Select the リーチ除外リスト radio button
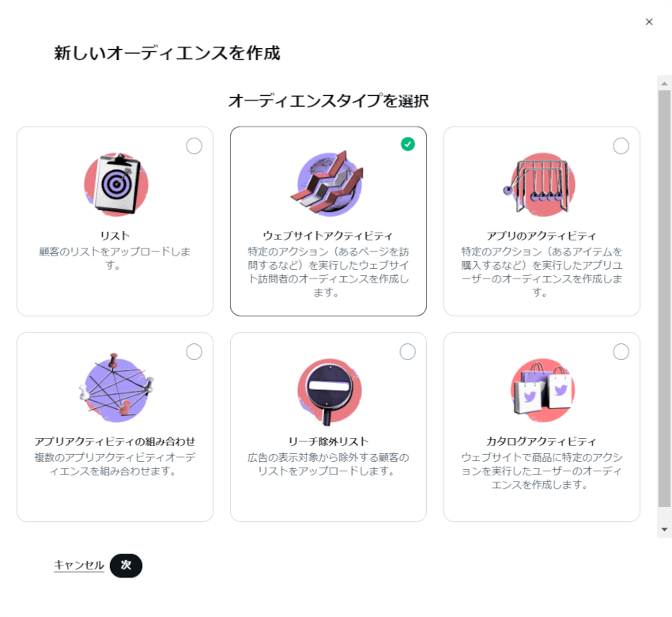 (408, 351)
